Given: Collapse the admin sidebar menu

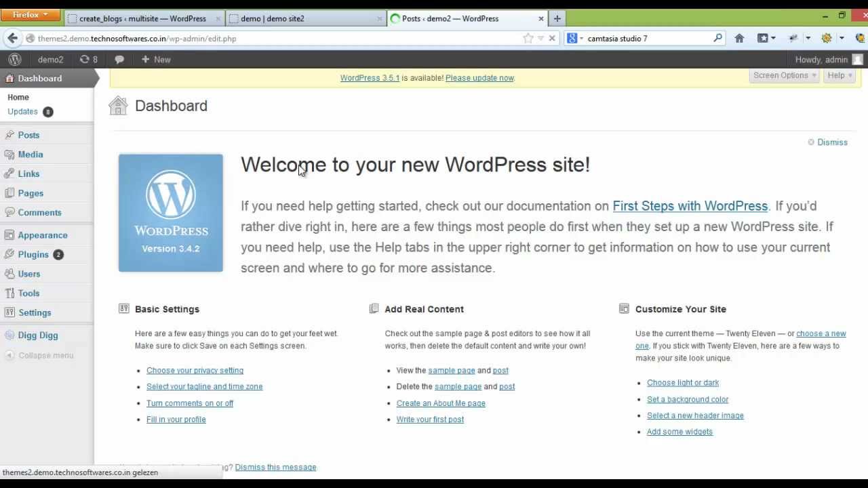Looking at the screenshot, I should (x=39, y=356).
